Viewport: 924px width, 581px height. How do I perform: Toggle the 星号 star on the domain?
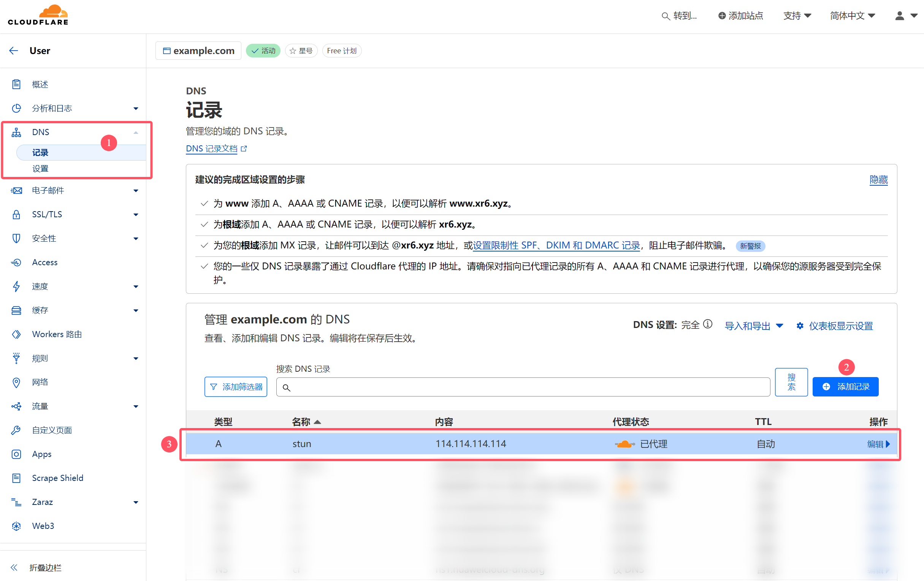click(301, 51)
